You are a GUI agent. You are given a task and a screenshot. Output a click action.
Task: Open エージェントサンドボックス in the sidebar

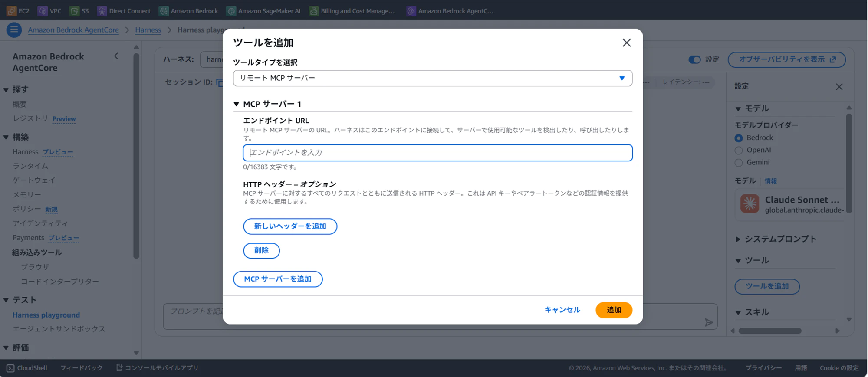coord(59,329)
